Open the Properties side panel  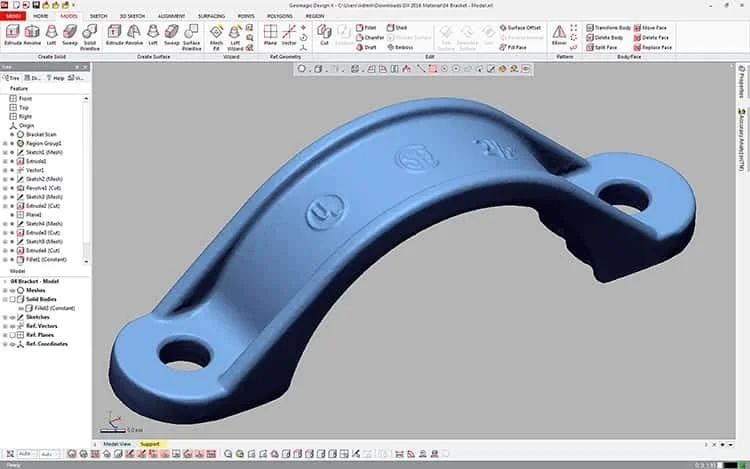point(741,81)
